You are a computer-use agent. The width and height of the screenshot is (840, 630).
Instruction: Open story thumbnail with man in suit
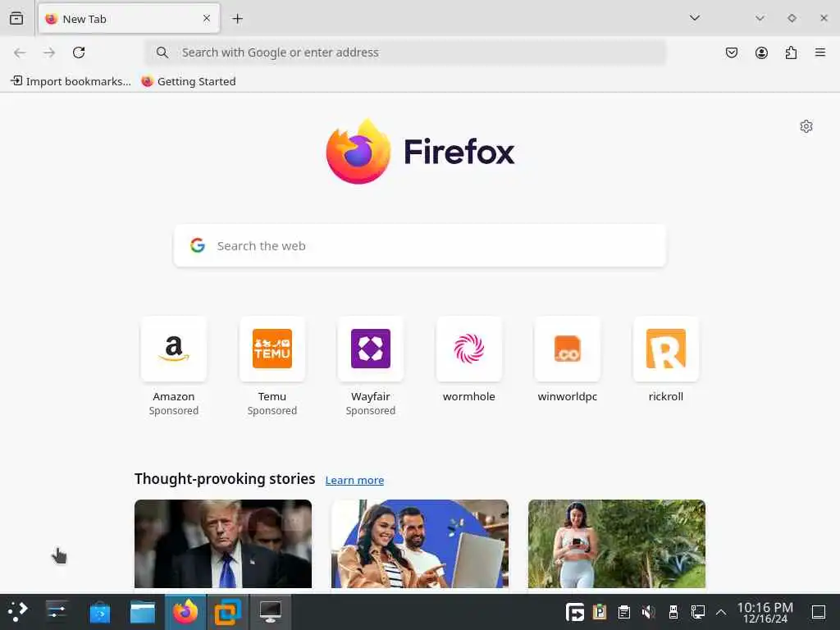click(x=223, y=544)
